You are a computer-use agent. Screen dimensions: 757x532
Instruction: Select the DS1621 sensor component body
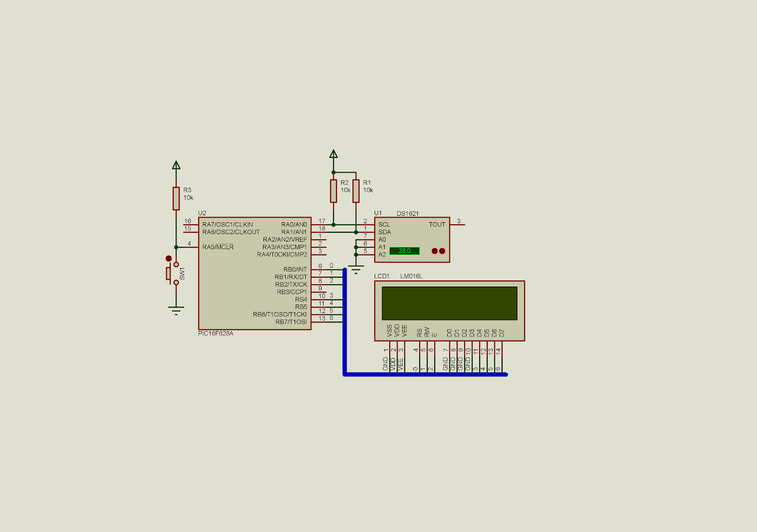point(412,240)
